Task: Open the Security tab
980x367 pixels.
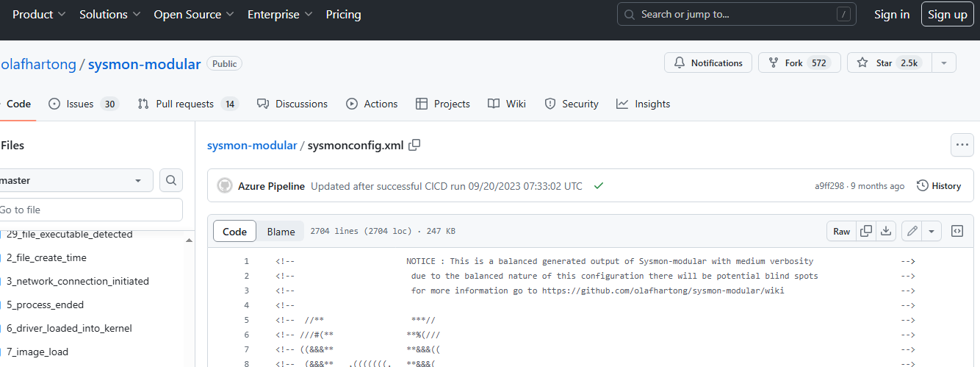Action: click(x=572, y=104)
